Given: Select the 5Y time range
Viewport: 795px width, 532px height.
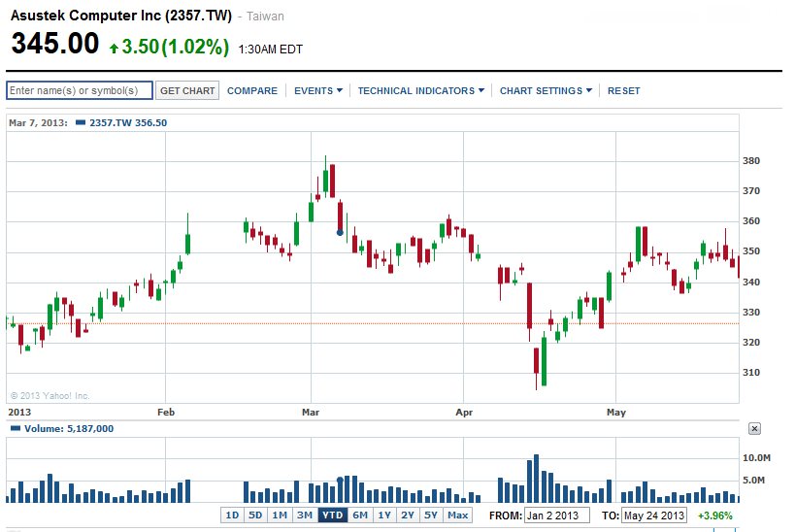Looking at the screenshot, I should tap(430, 515).
